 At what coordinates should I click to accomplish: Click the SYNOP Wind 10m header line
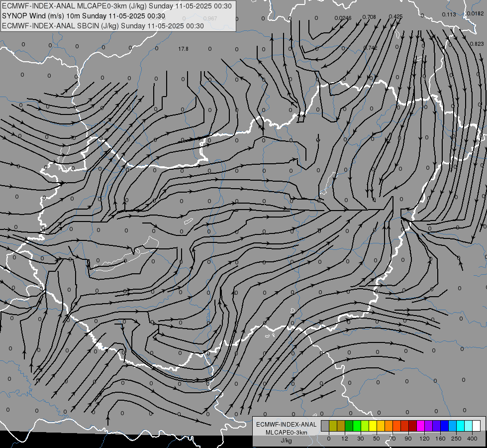[x=83, y=16]
